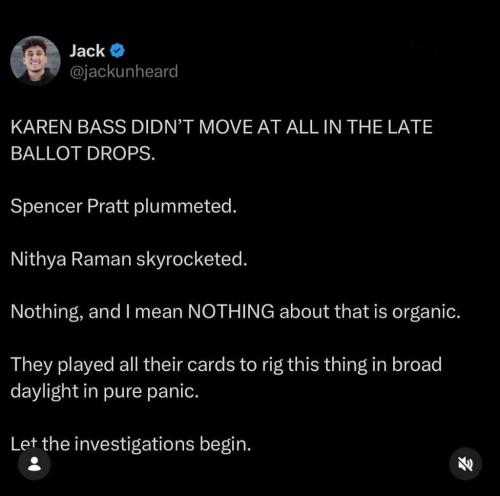Open the Jack display name
500x496 pixels.
tap(87, 51)
